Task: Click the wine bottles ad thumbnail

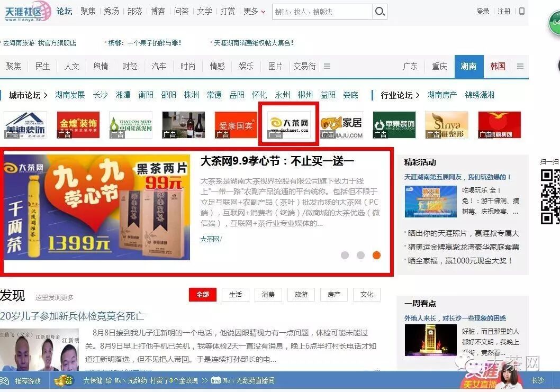Action: [184, 125]
